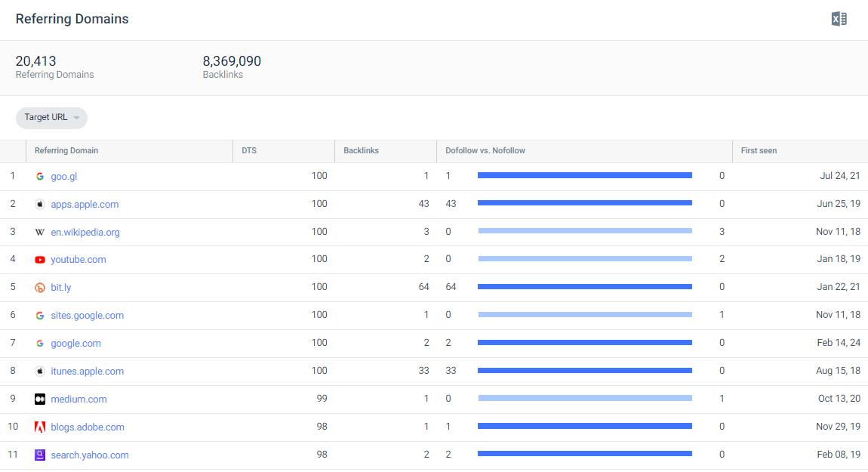Viewport: 868px width, 472px height.
Task: Open the blogs.adobe.com link
Action: tap(88, 427)
